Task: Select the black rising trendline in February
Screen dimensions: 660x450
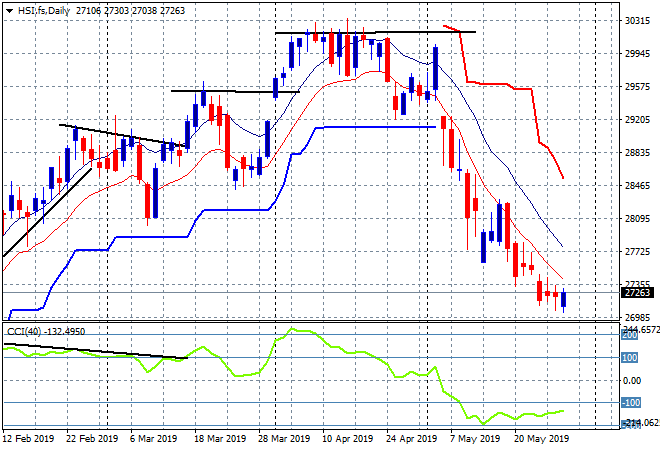Action: pos(47,213)
